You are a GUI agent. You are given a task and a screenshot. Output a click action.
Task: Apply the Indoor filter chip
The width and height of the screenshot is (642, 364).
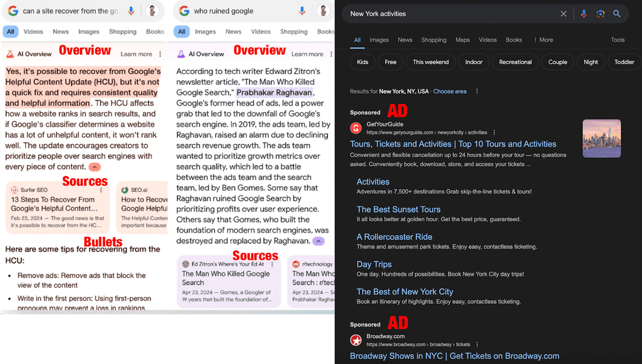474,62
